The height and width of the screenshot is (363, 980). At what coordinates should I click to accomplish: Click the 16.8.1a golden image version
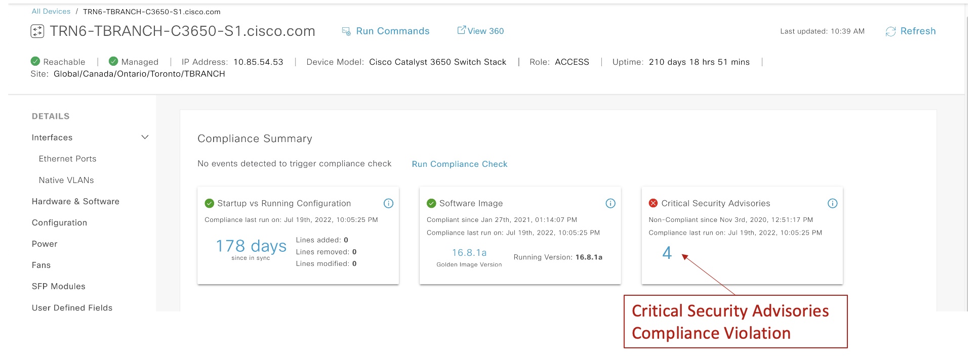[x=469, y=253]
